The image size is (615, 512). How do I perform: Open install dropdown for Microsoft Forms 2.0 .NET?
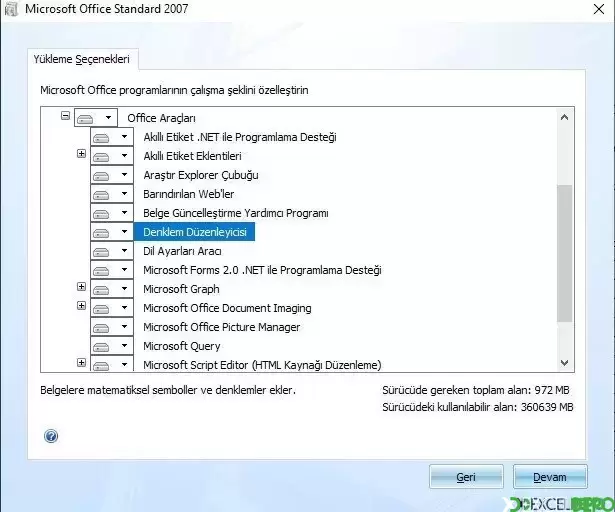pos(112,270)
